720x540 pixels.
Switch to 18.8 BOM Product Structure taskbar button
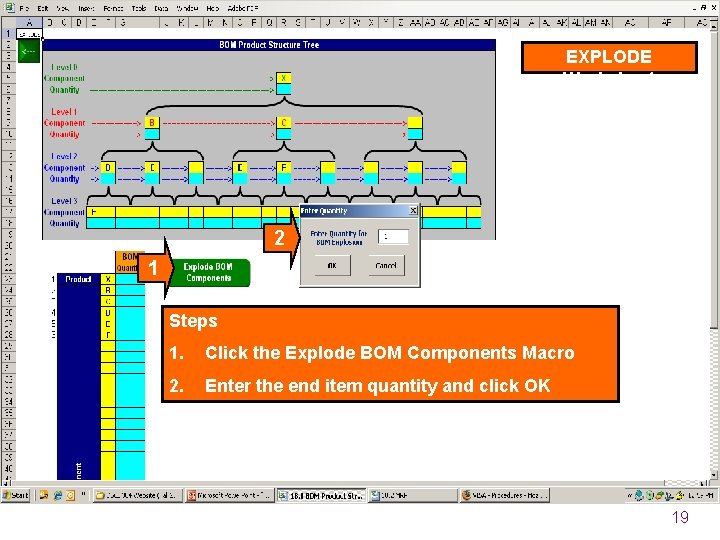point(321,495)
